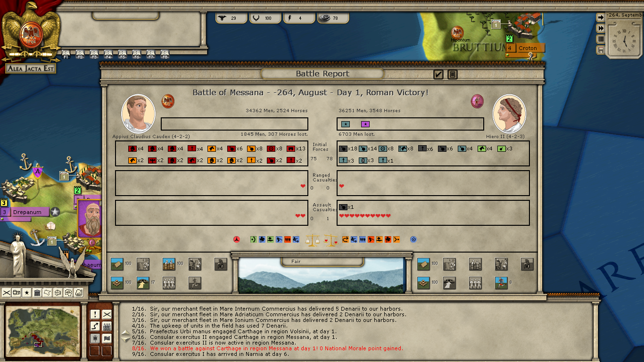Click the Drepanum region label
The width and height of the screenshot is (644, 362).
point(28,212)
